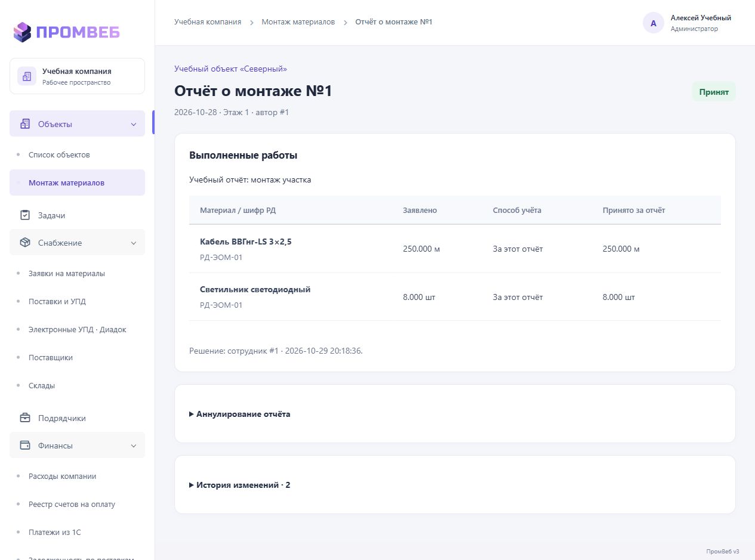Click Учебная компания breadcrumb link

pos(208,22)
